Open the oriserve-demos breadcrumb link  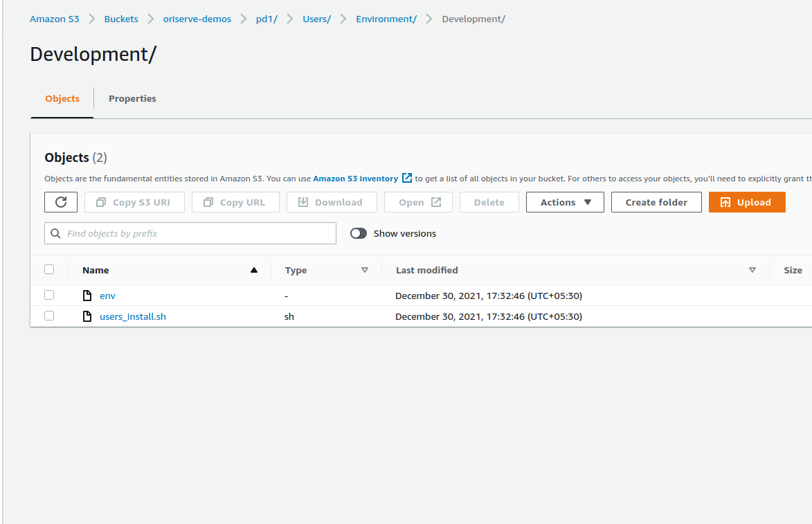point(197,19)
